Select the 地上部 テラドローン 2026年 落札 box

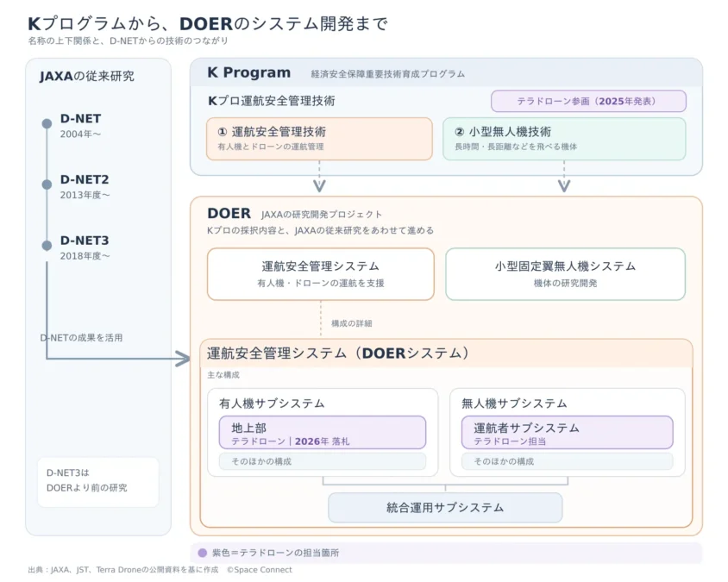click(323, 433)
